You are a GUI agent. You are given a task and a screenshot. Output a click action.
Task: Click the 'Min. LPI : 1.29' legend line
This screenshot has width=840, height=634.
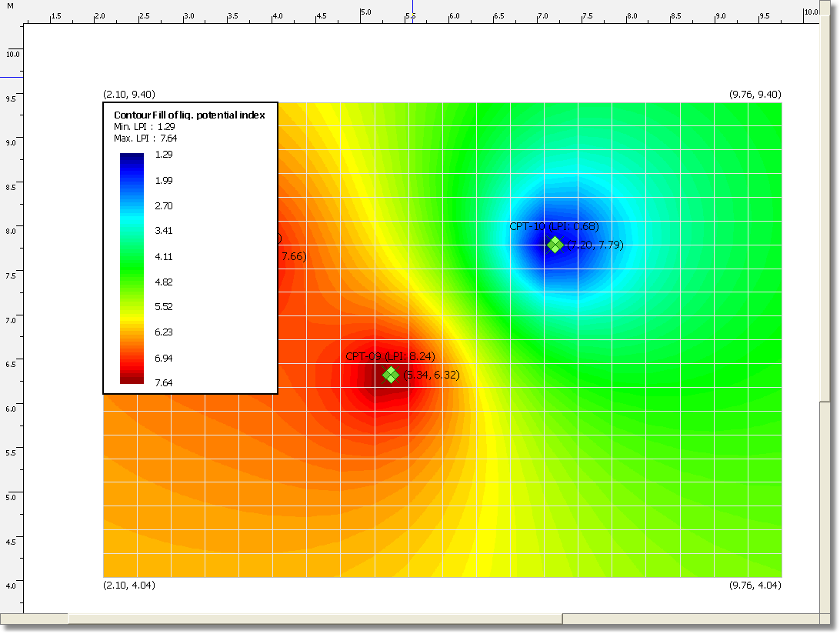[x=145, y=126]
